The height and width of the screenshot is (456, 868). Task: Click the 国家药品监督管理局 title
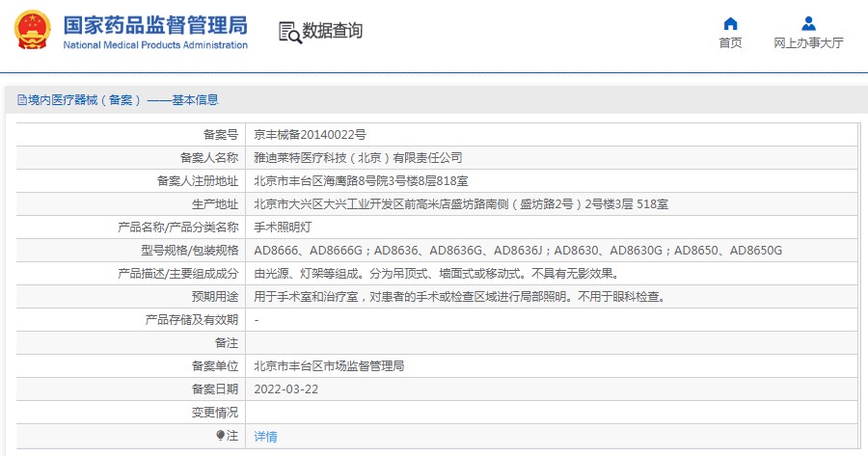pos(155,25)
